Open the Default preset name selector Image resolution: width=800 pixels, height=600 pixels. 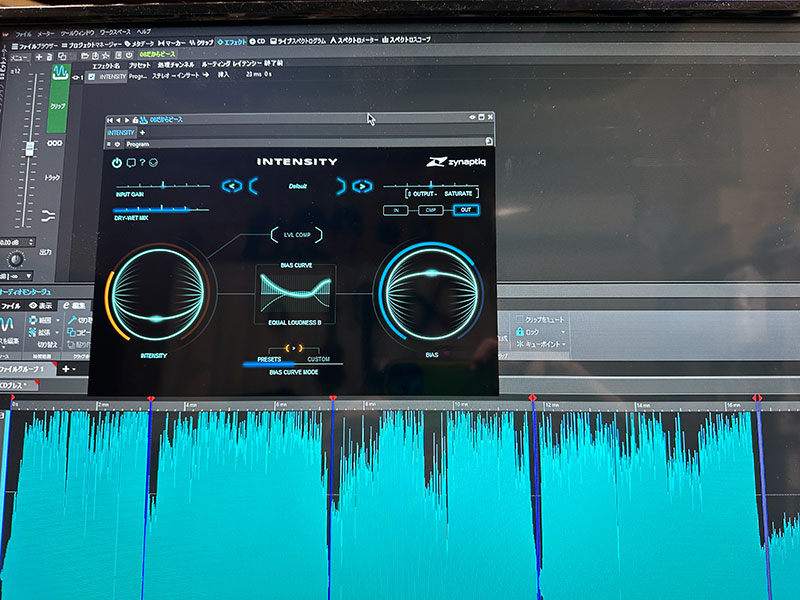[297, 186]
